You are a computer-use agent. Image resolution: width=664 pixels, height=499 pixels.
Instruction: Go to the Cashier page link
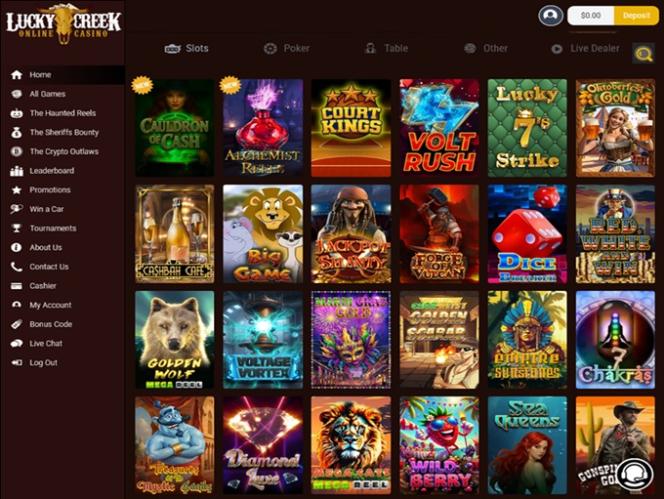(x=43, y=286)
